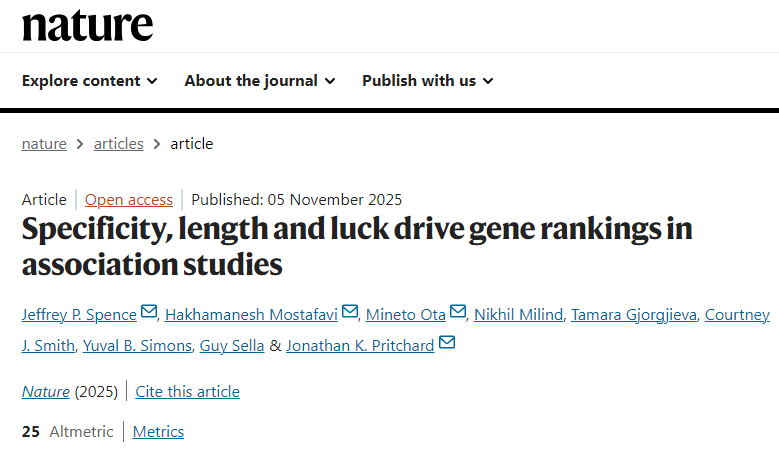Open author Nikhil Milind's profile
This screenshot has width=779, height=449.
click(519, 315)
